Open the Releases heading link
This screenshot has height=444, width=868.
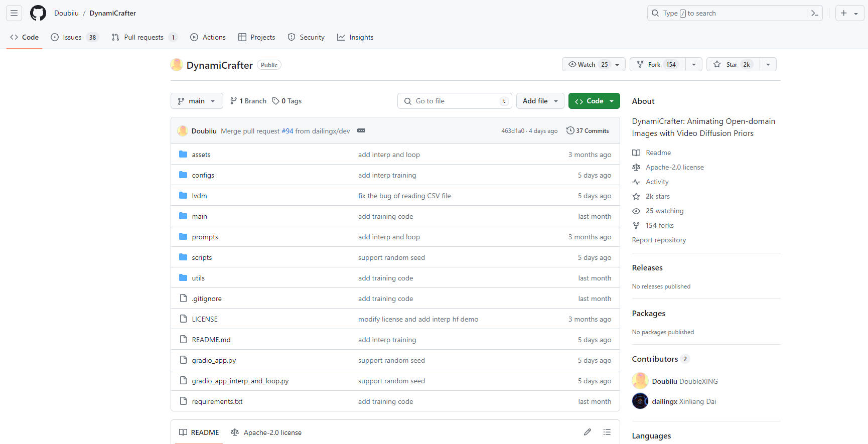pos(647,267)
